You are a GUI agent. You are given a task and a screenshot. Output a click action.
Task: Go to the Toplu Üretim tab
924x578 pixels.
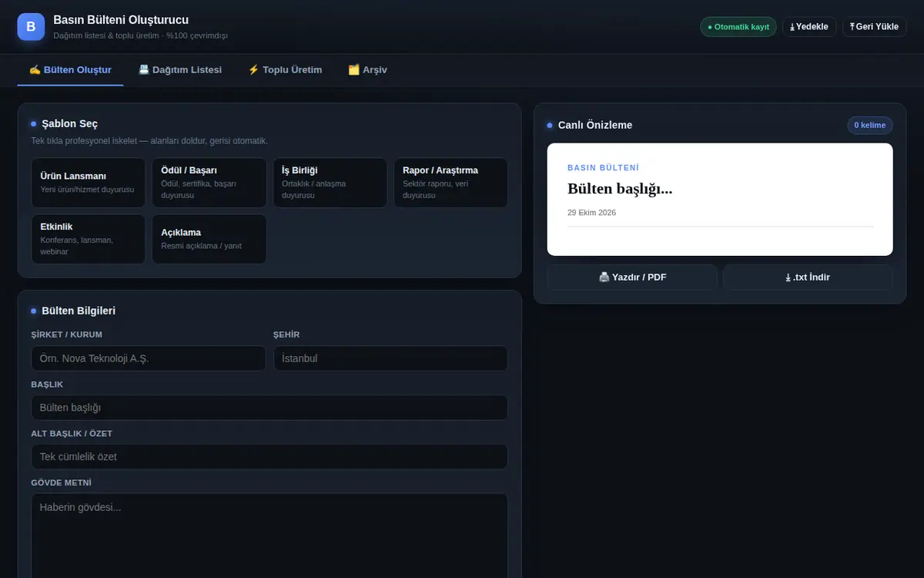click(285, 70)
